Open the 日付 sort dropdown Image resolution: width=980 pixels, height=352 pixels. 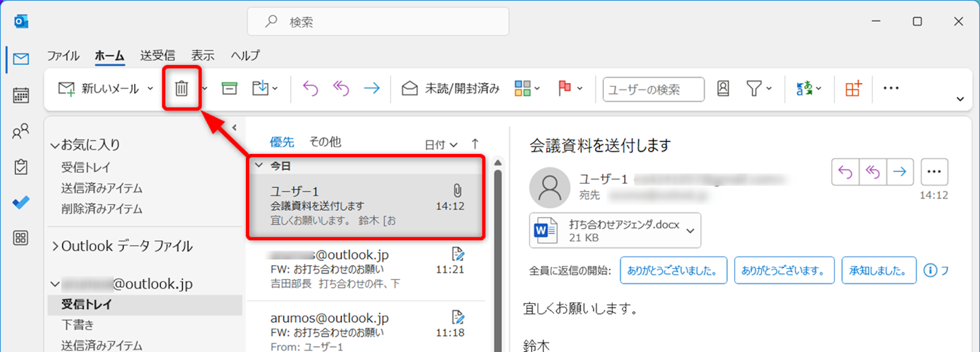(x=441, y=144)
